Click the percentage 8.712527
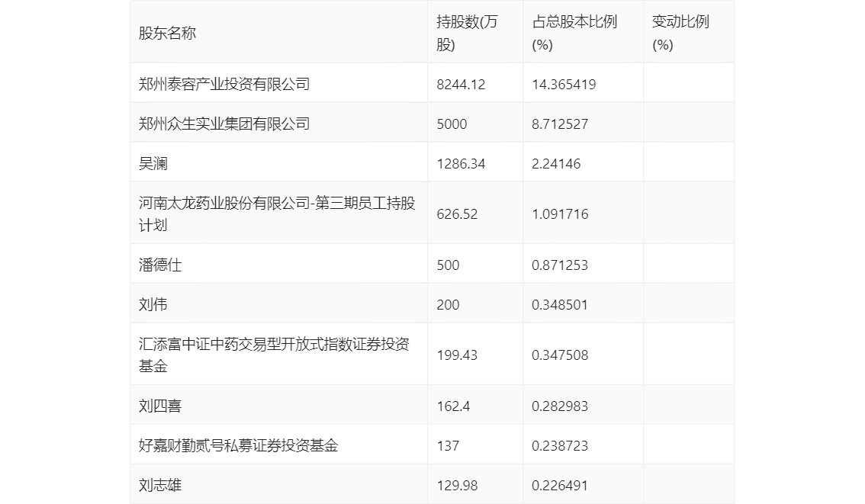The width and height of the screenshot is (865, 504). point(560,124)
